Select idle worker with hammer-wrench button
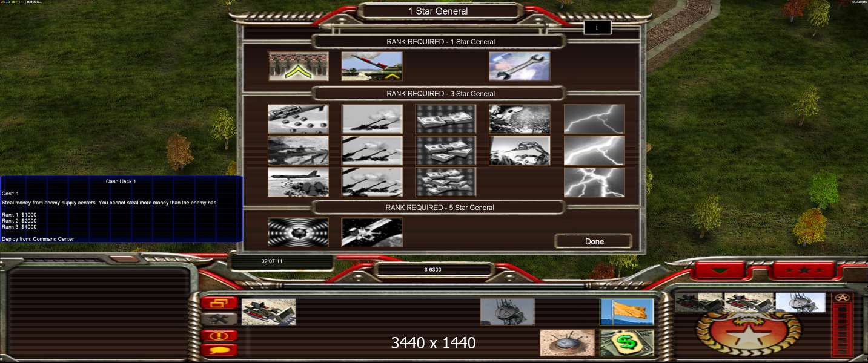868x363 pixels. (x=219, y=318)
